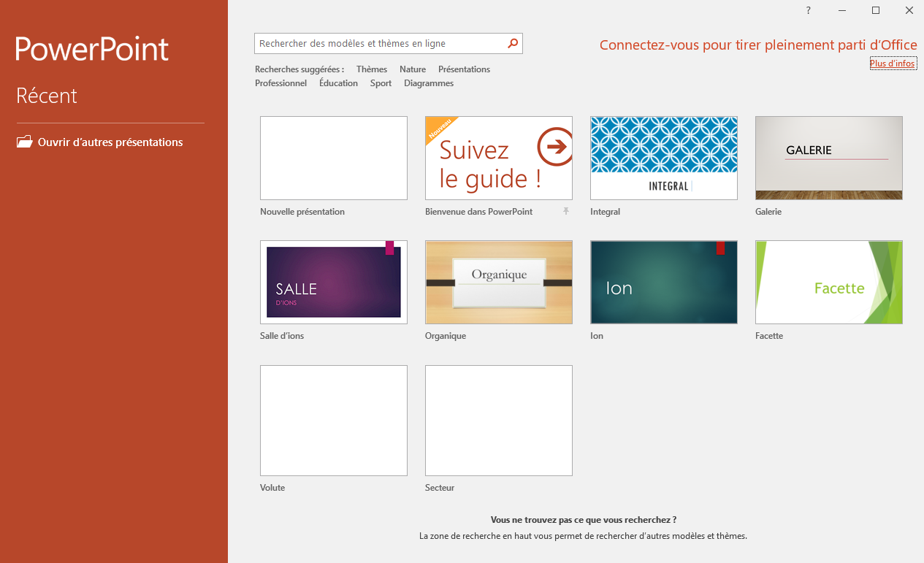Click the Volute caption text
This screenshot has height=563, width=924.
[272, 488]
